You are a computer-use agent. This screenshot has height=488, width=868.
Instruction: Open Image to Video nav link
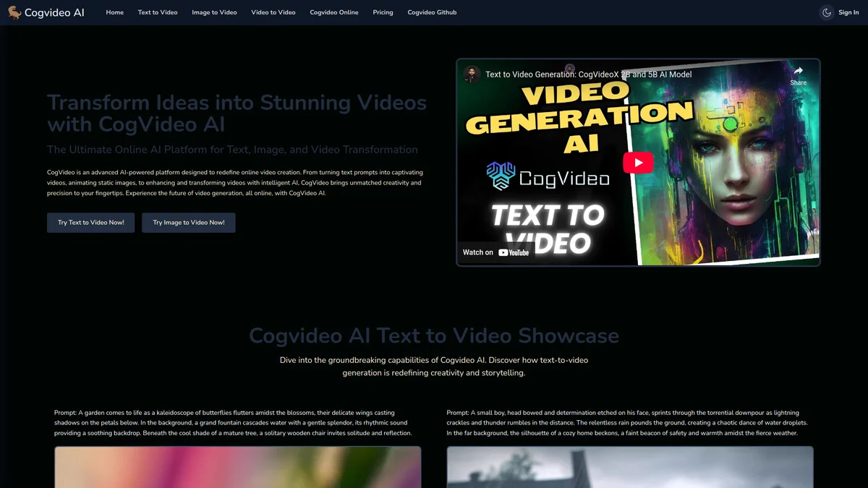214,12
